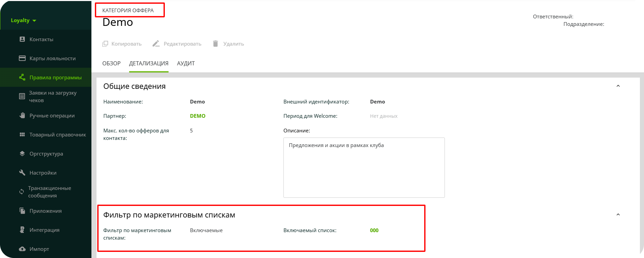Open Заявки на загрузку чеков icon
This screenshot has width=644, height=258.
pos(22,96)
